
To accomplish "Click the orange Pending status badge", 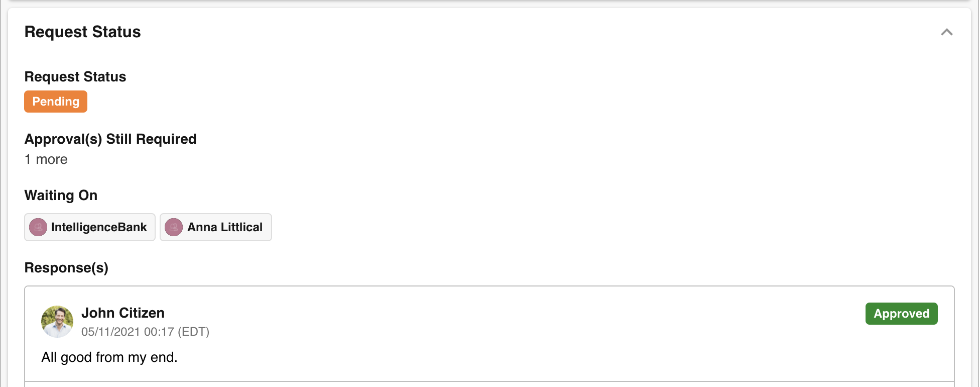I will (x=56, y=102).
